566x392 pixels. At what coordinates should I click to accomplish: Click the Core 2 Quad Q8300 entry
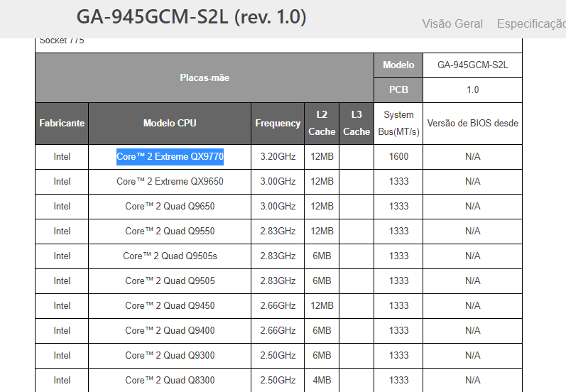(170, 380)
